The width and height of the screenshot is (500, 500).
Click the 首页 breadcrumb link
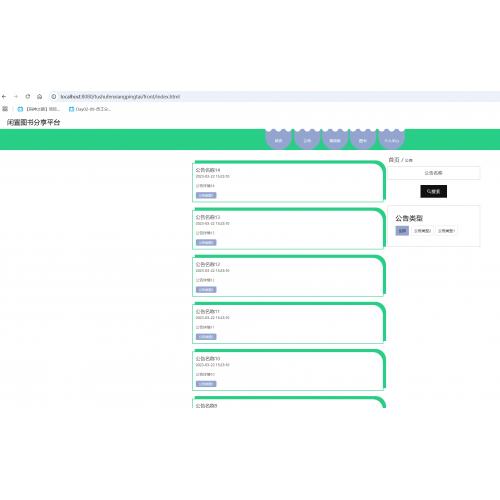(x=394, y=160)
